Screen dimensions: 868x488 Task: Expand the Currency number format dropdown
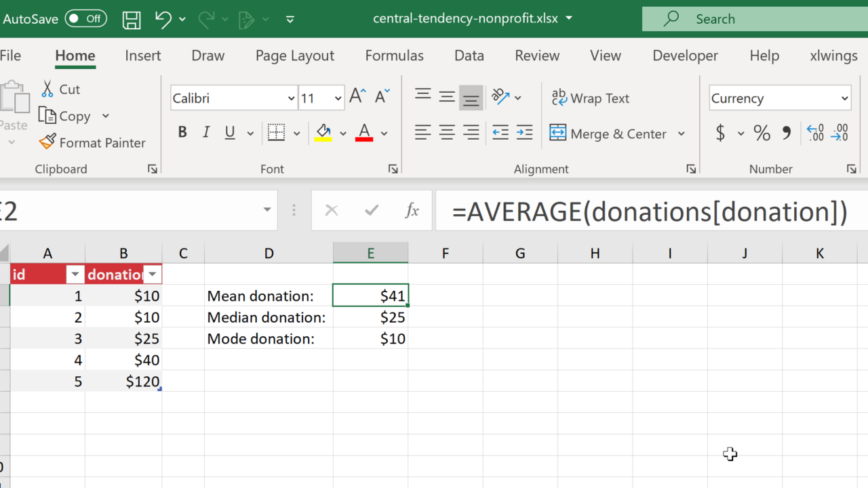[x=844, y=98]
